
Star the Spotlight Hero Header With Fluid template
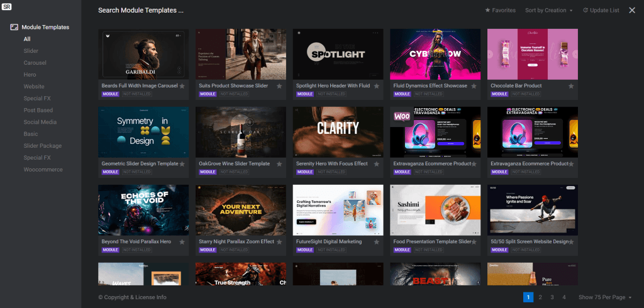coord(377,86)
